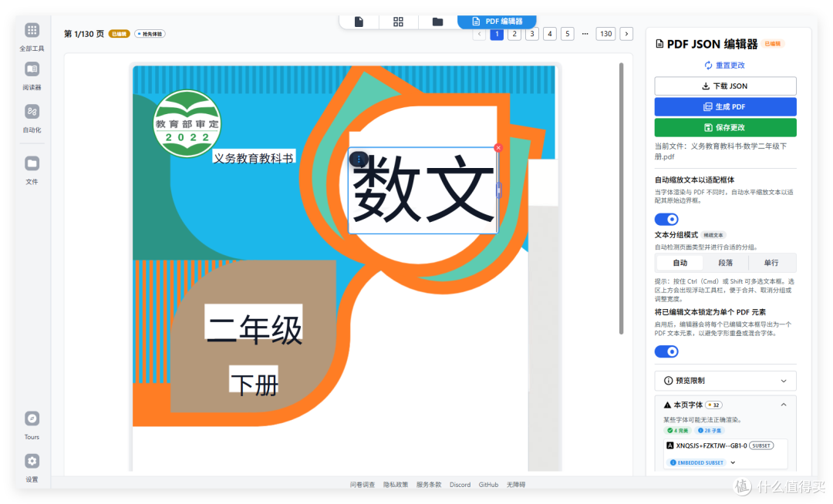
Task: Click the 4 完整 font badge
Action: coord(678,430)
